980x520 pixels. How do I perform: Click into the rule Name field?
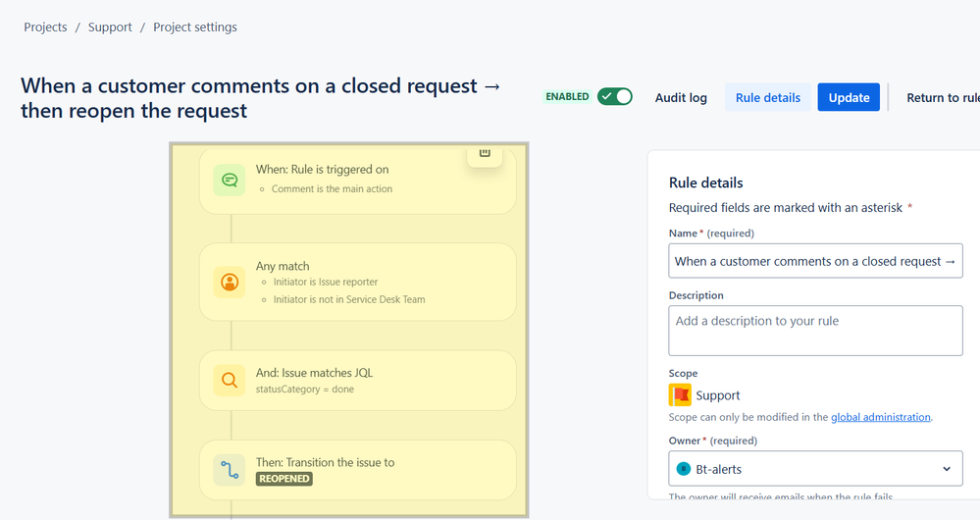[x=815, y=261]
